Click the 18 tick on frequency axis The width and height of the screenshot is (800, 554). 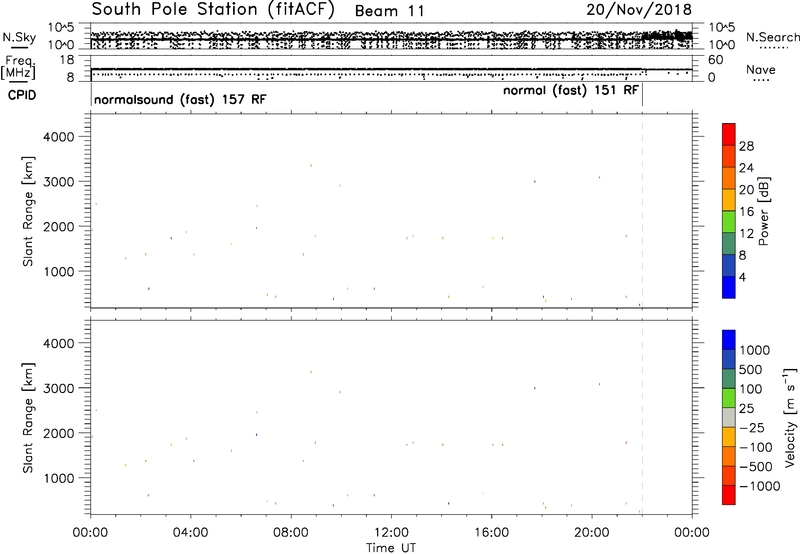pos(68,60)
